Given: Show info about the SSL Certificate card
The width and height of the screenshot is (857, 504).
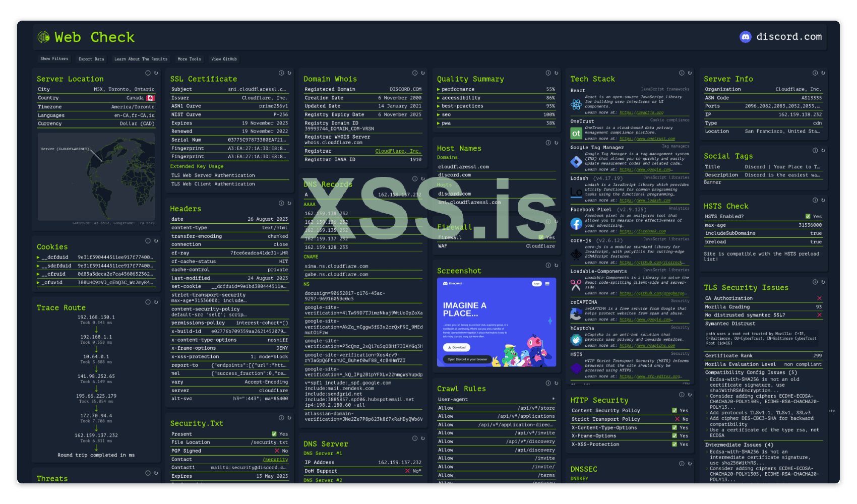Looking at the screenshot, I should click(x=281, y=73).
